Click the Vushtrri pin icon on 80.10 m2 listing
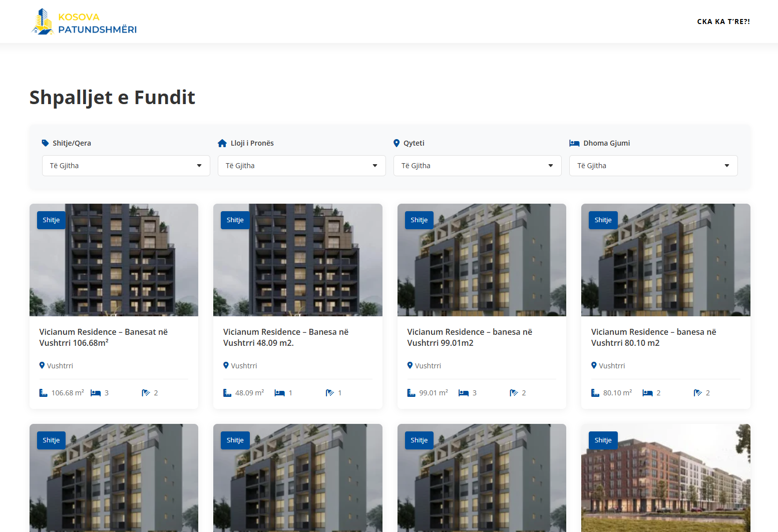The height and width of the screenshot is (532, 778). click(594, 365)
